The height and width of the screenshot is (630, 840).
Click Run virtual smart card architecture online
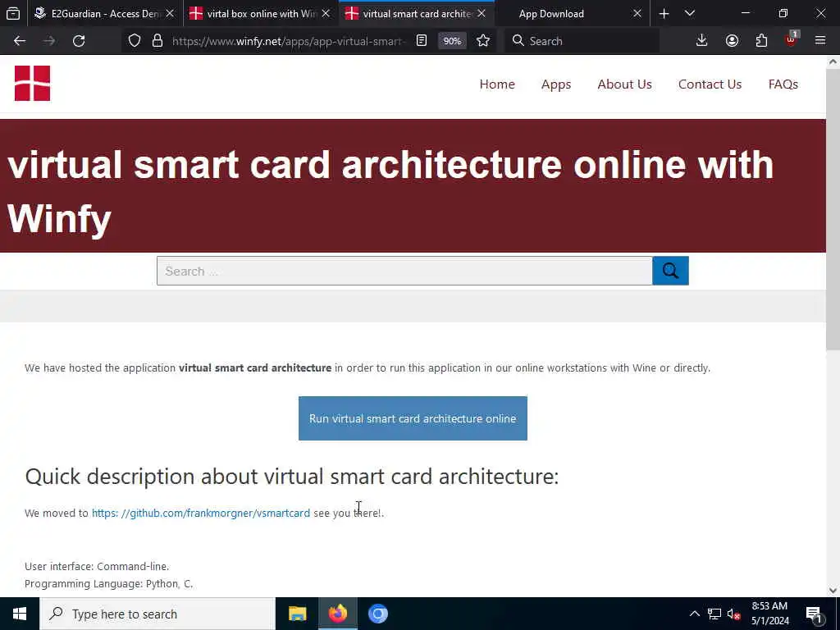[413, 418]
